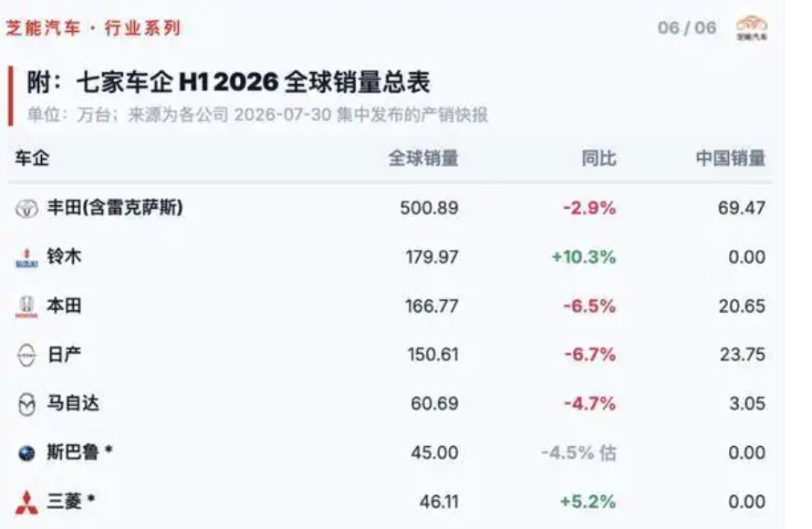Viewport: 812px width, 529px height.
Task: Select the 全球销量 column header
Action: 423,158
